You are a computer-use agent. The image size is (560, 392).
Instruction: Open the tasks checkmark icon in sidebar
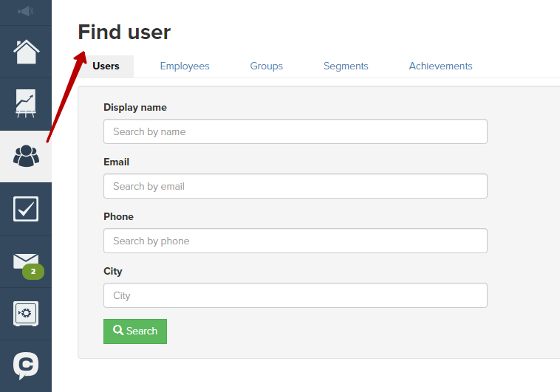pos(26,209)
